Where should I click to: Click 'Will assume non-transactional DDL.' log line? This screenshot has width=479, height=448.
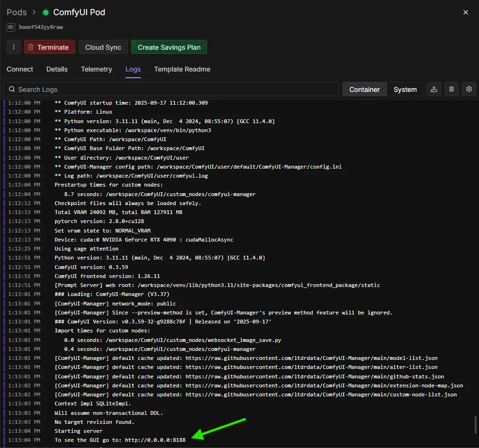pyautogui.click(x=109, y=413)
